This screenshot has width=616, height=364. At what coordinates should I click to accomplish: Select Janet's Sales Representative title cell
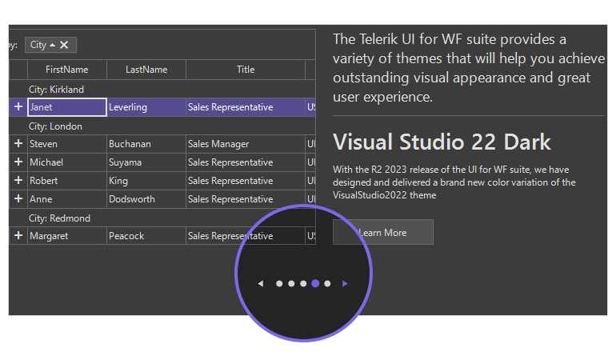pos(246,107)
